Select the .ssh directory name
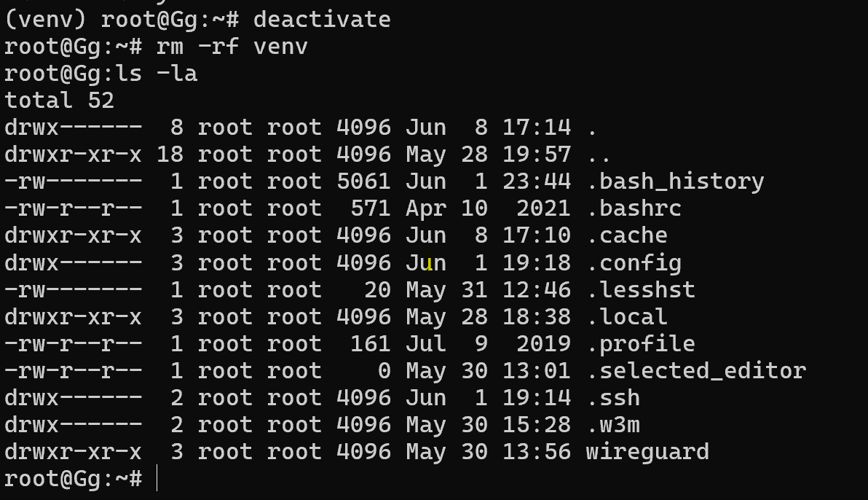This screenshot has width=868, height=500. tap(613, 398)
